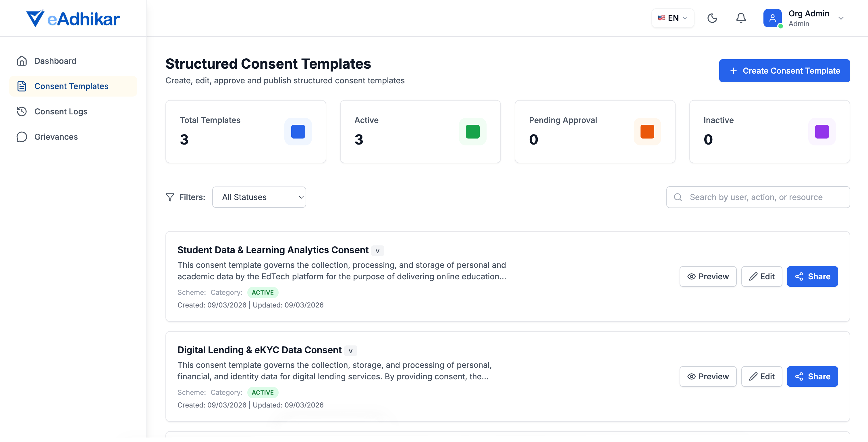Preview the Digital Lending & eKYC Data Consent

[708, 376]
